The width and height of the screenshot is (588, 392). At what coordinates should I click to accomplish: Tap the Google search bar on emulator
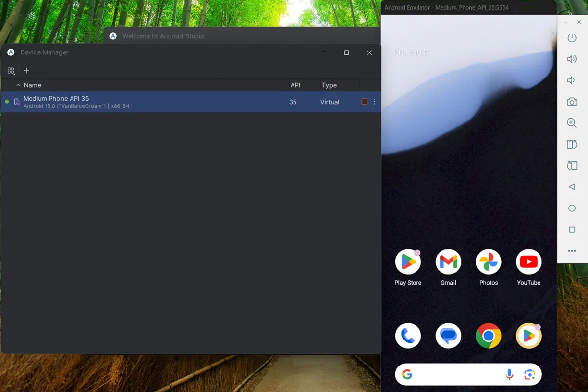[x=456, y=375]
